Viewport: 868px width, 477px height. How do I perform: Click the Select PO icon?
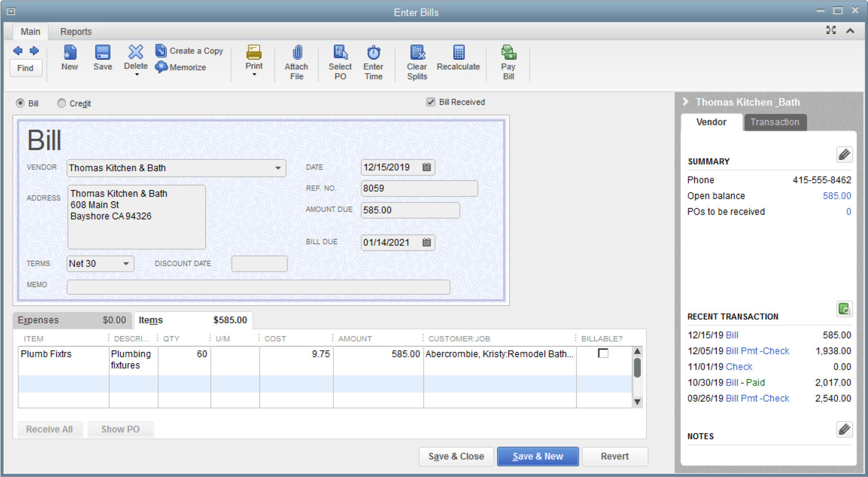(340, 52)
